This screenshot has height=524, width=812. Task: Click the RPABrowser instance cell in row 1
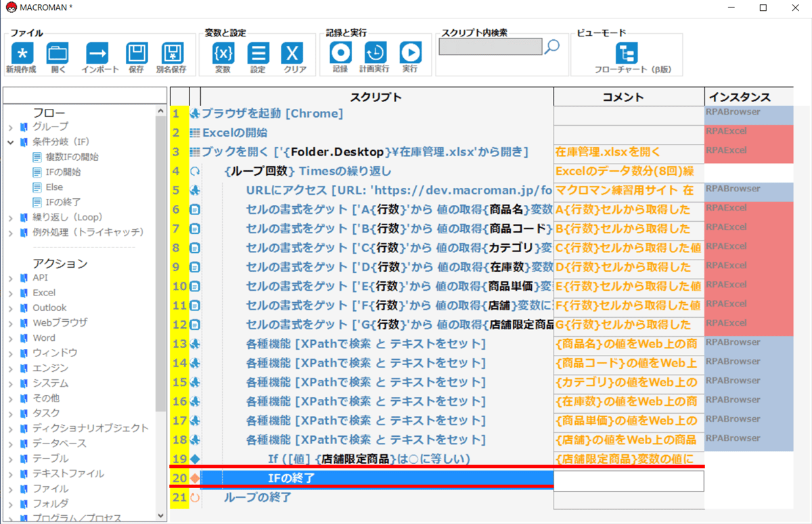(x=748, y=115)
